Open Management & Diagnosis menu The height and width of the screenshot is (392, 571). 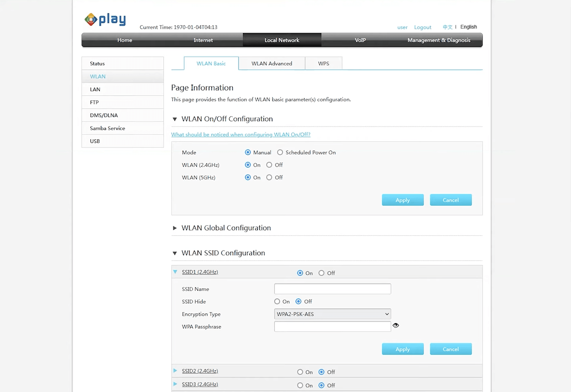(439, 40)
